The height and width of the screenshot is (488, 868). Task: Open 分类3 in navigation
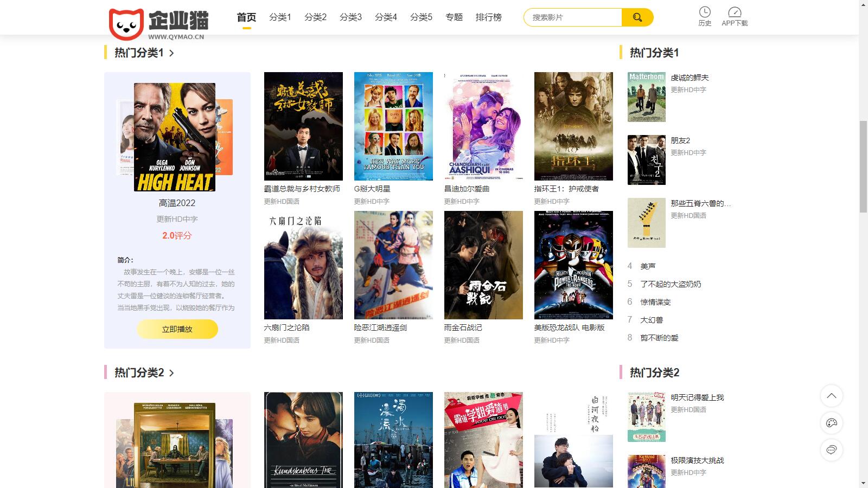coord(350,17)
